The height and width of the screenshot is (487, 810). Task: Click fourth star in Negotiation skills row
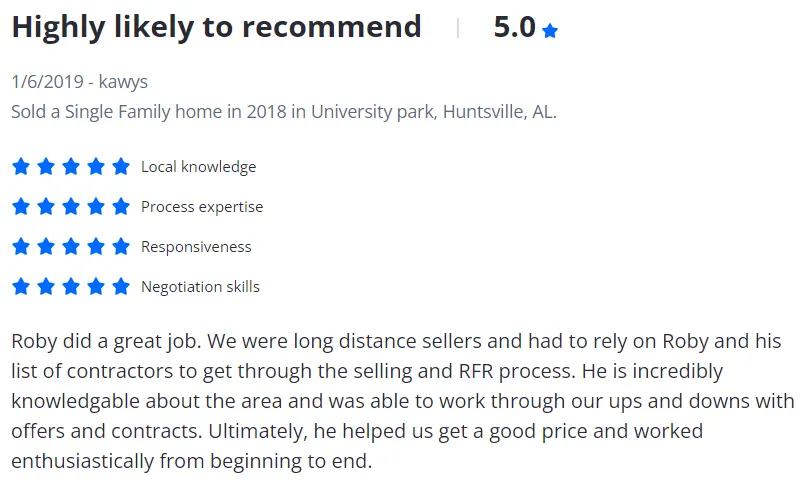pyautogui.click(x=96, y=286)
